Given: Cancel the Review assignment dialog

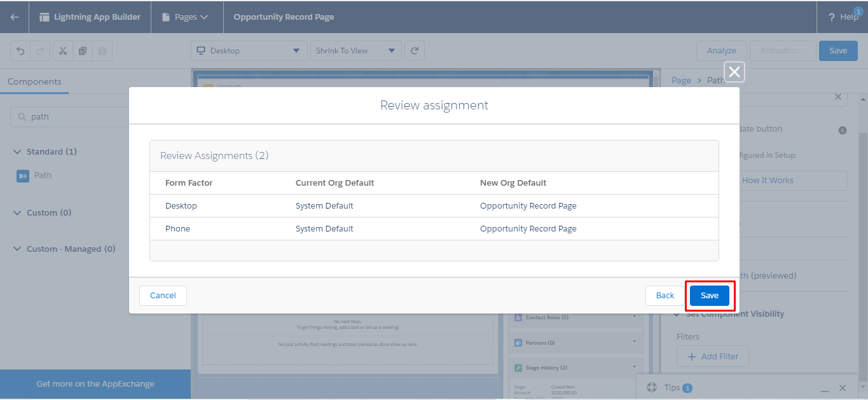Looking at the screenshot, I should (163, 296).
